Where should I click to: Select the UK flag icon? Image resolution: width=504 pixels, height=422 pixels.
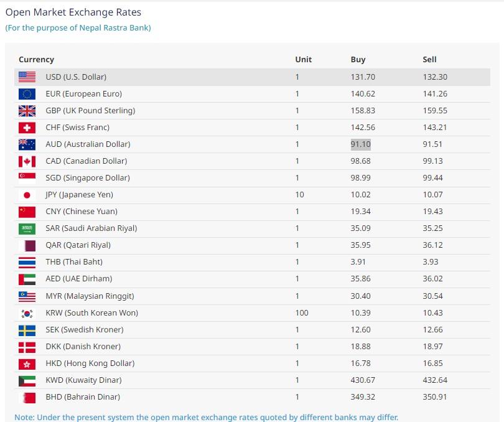27,111
